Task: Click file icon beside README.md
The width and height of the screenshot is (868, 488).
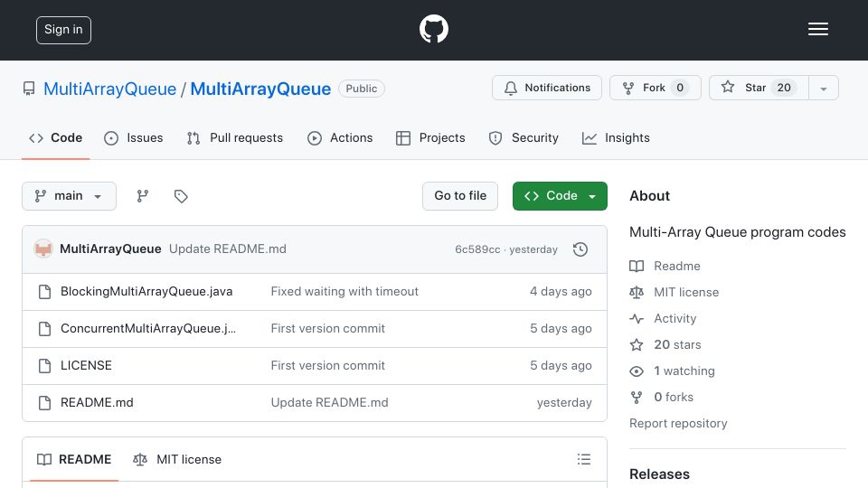Action: [x=45, y=403]
